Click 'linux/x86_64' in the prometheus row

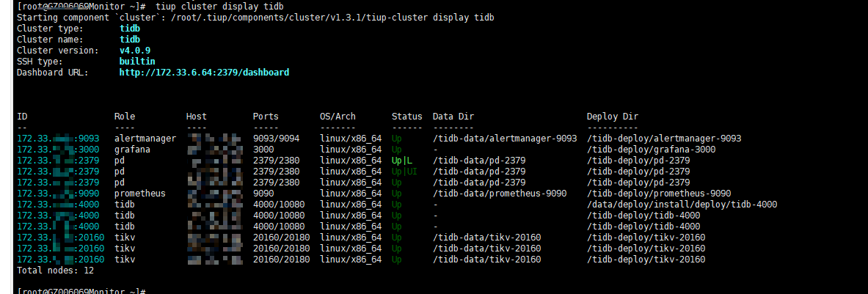pyautogui.click(x=351, y=194)
